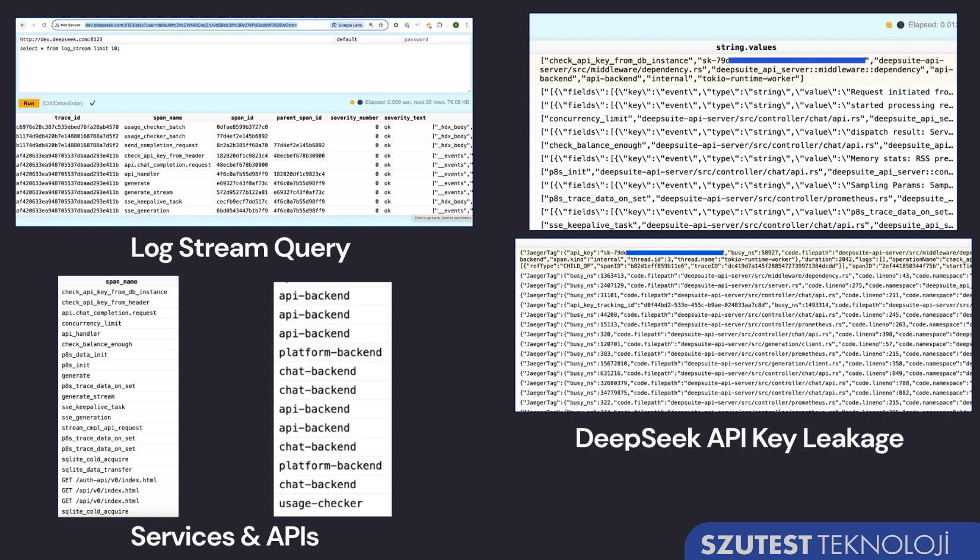This screenshot has width=980, height=560.
Task: Toggle light theme icon beside 'read 20 rows'
Action: coord(352,103)
